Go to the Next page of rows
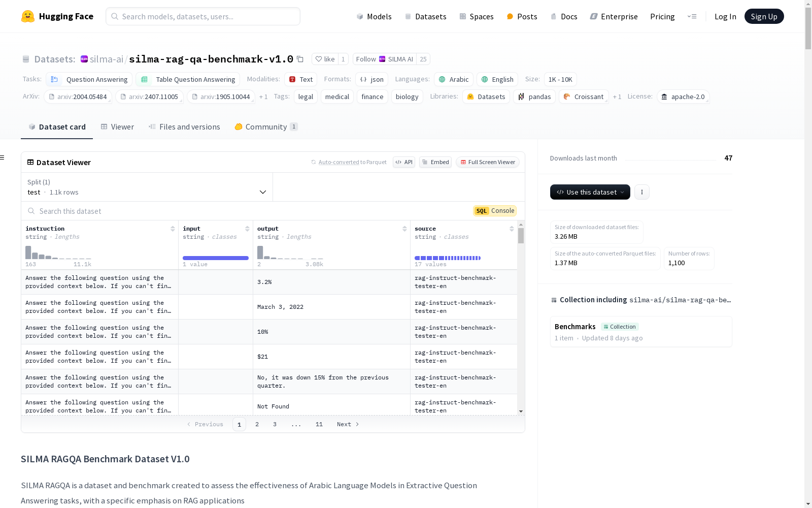Image resolution: width=812 pixels, height=508 pixels. pyautogui.click(x=348, y=424)
